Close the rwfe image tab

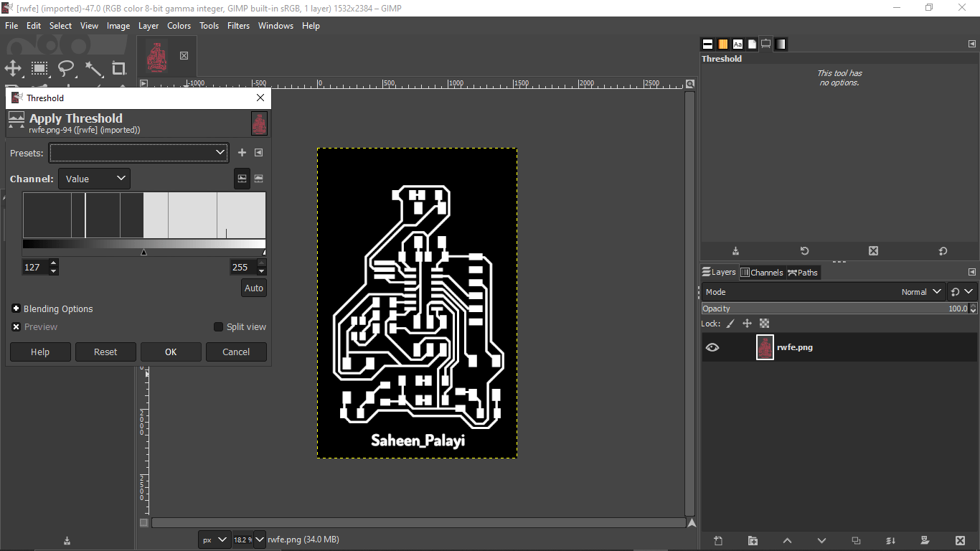point(184,55)
